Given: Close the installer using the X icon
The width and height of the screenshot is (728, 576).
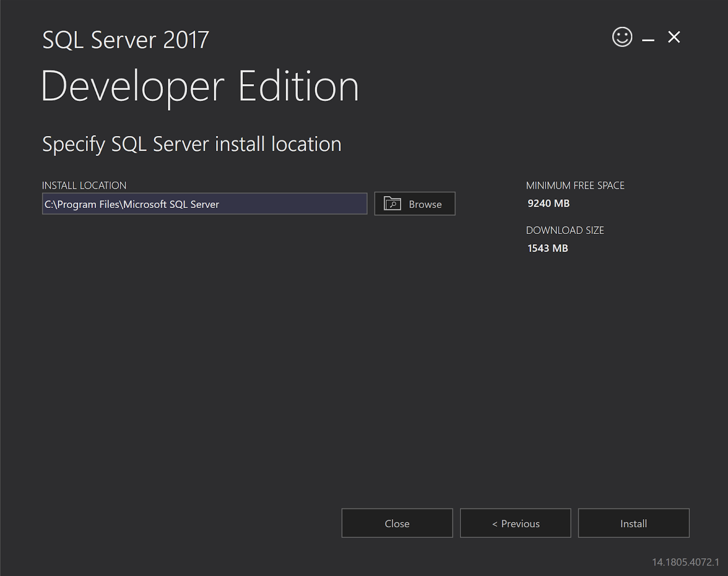Looking at the screenshot, I should (674, 37).
